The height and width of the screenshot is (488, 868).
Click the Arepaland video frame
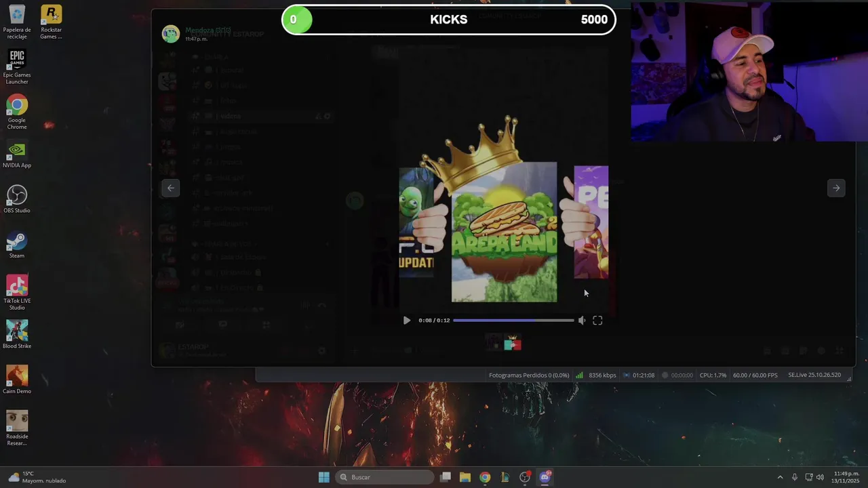(x=504, y=232)
